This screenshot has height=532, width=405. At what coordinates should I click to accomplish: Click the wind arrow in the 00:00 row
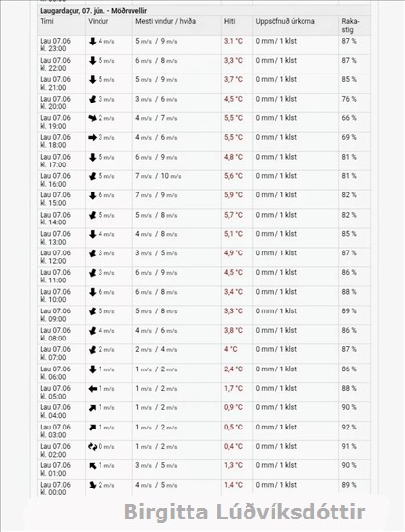tap(92, 486)
